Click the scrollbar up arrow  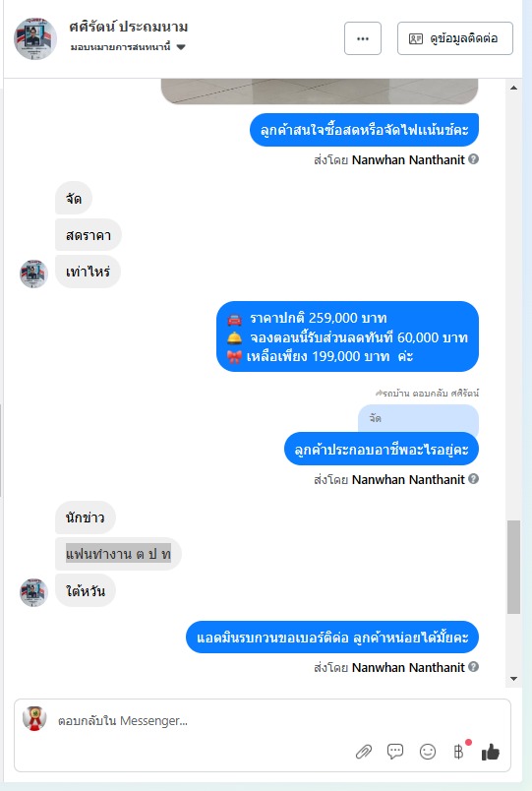pyautogui.click(x=514, y=88)
